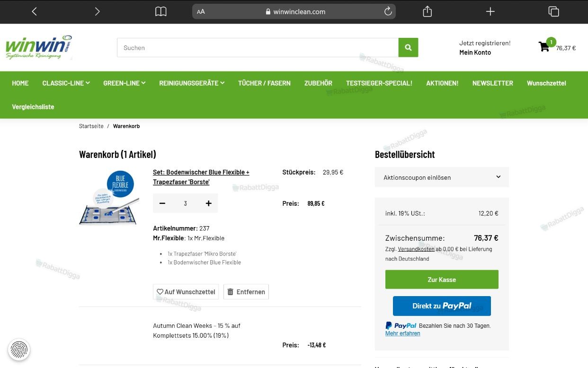Click the Warenkorb breadcrumb text
The image size is (588, 368).
click(x=126, y=126)
